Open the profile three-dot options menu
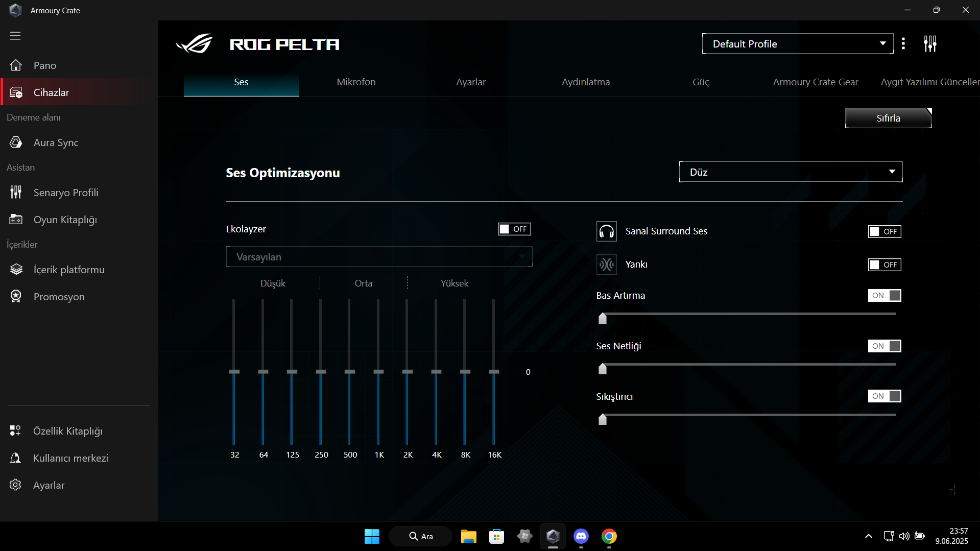This screenshot has width=980, height=551. click(x=903, y=44)
